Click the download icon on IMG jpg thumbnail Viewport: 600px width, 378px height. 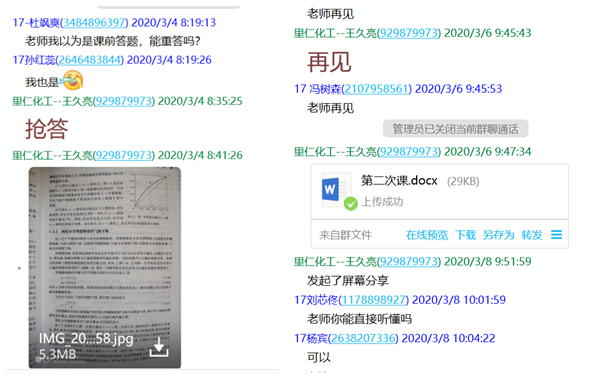tap(159, 347)
